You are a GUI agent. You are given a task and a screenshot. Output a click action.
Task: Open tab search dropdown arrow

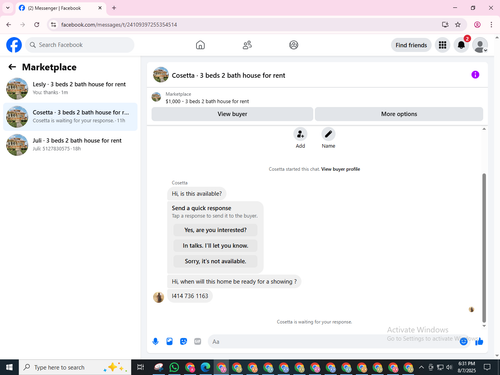tap(8, 8)
